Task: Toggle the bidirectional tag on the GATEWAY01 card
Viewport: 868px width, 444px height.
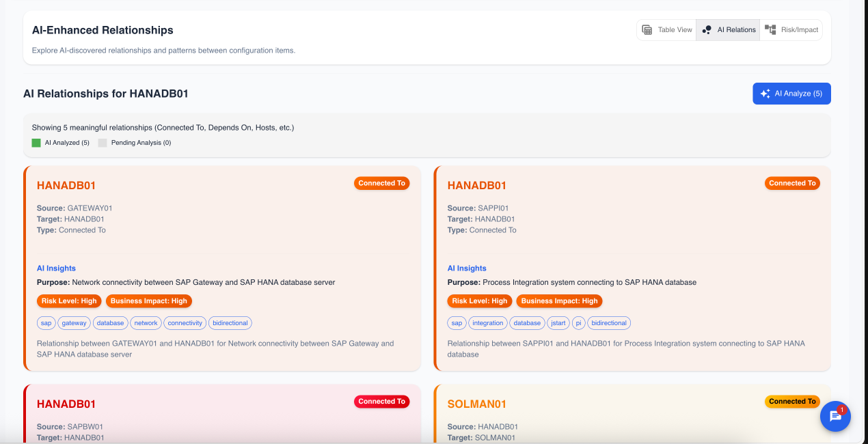Action: [x=230, y=322]
